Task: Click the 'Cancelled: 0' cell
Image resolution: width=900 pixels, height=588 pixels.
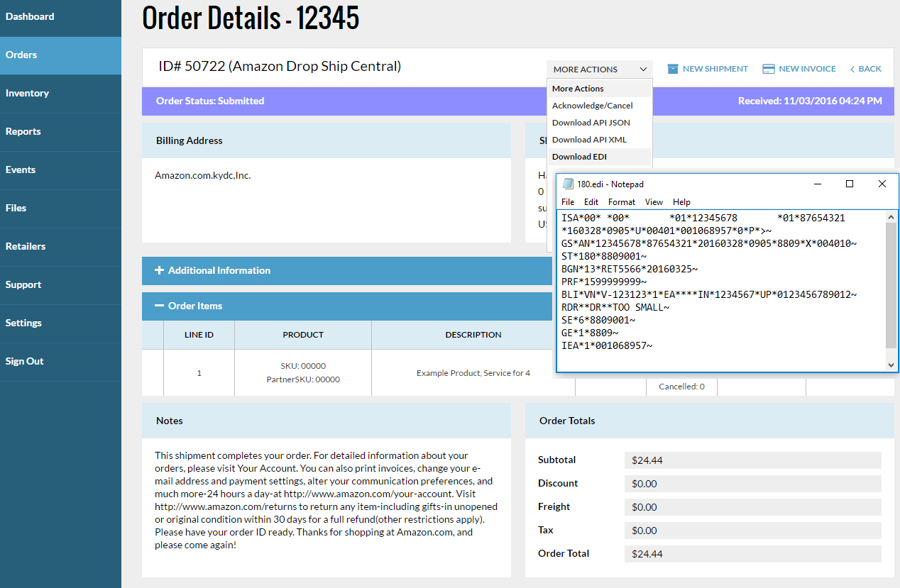Action: [681, 387]
